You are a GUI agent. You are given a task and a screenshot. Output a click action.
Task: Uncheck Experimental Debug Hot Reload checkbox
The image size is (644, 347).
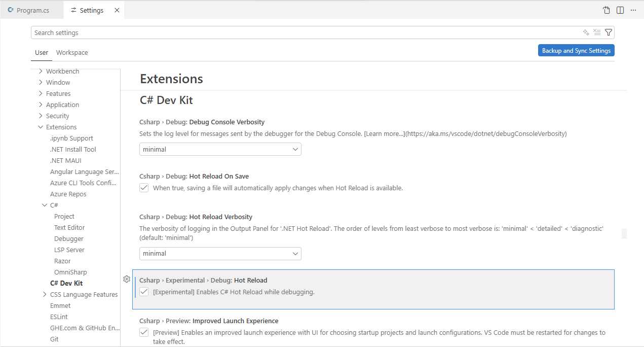point(144,292)
